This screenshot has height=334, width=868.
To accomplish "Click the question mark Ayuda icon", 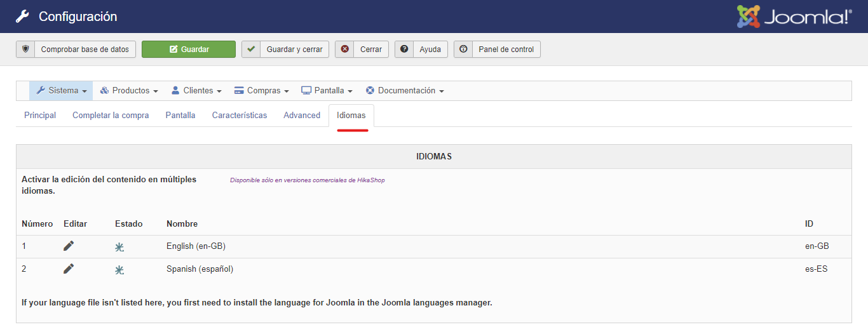I will (404, 50).
